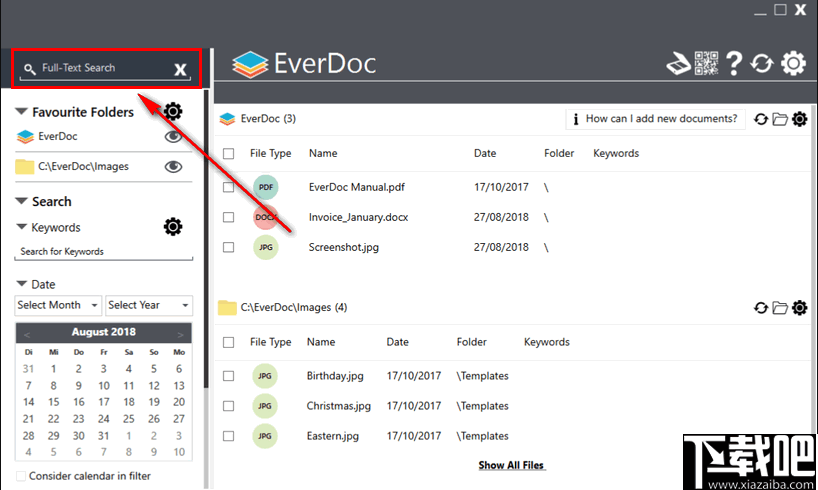Screen dimensions: 818x490
Task: Open help question mark icon
Action: tap(734, 64)
